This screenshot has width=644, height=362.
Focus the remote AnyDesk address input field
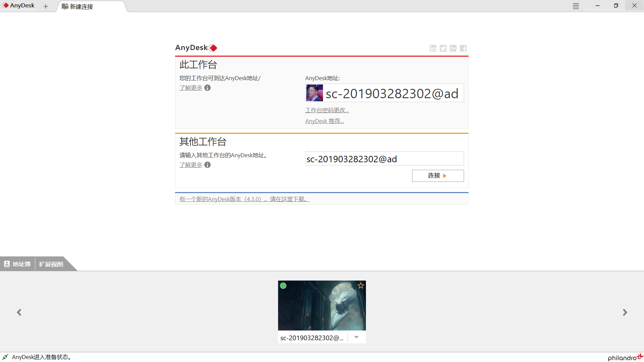click(384, 159)
